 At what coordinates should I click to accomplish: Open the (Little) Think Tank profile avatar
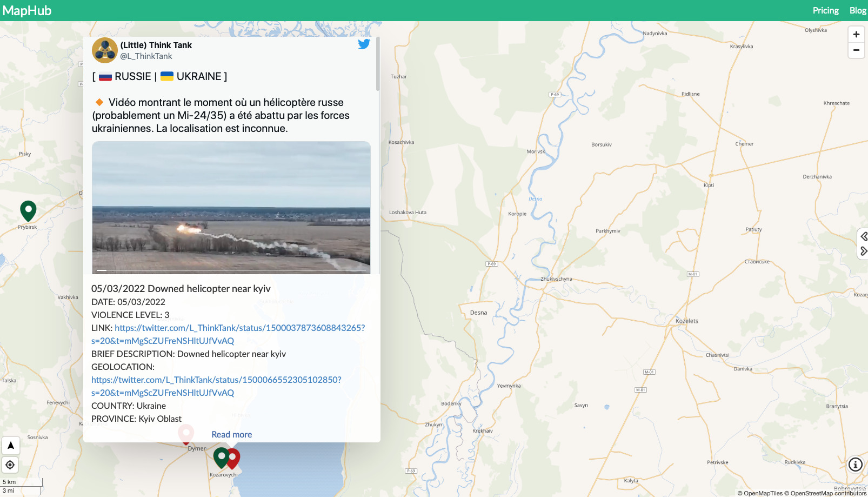(105, 50)
